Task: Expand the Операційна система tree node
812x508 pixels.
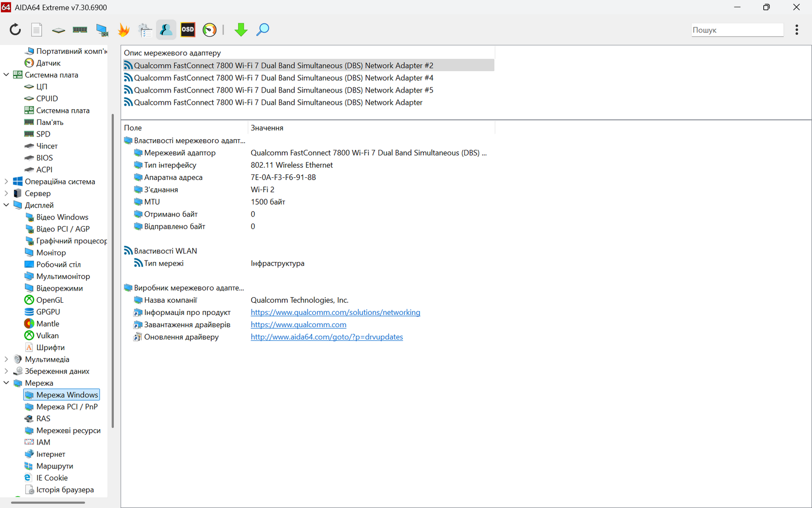Action: coord(6,181)
